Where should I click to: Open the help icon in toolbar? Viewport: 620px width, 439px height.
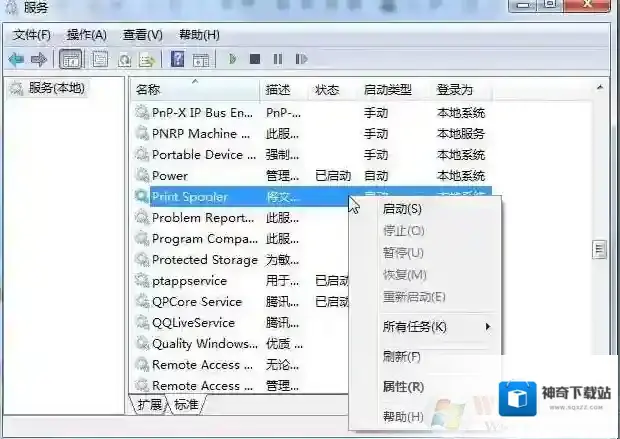tap(177, 60)
